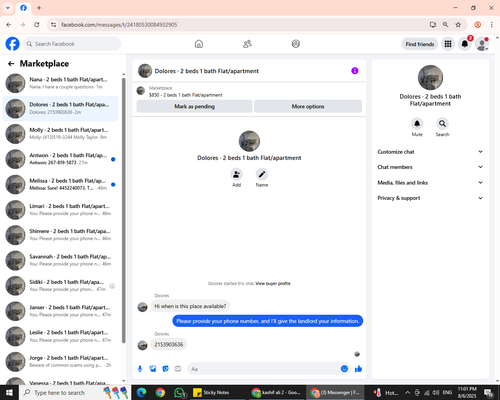The width and height of the screenshot is (500, 400).
Task: Open the Groups icon in top navigation
Action: (296, 44)
